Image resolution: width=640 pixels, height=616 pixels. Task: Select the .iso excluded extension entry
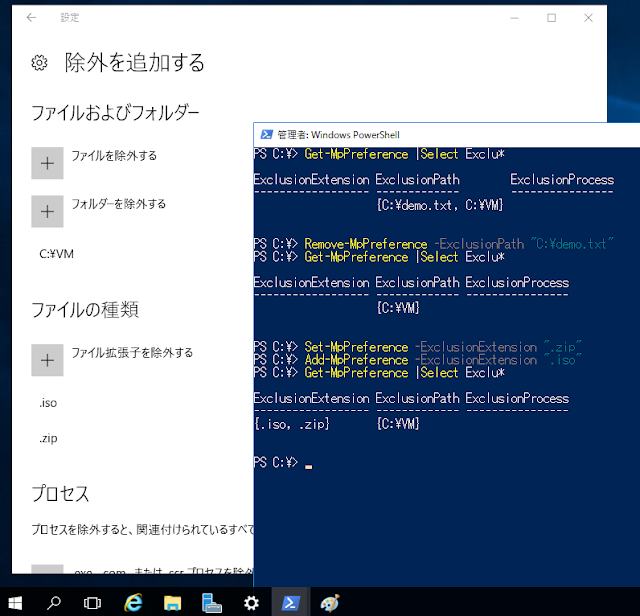point(48,403)
